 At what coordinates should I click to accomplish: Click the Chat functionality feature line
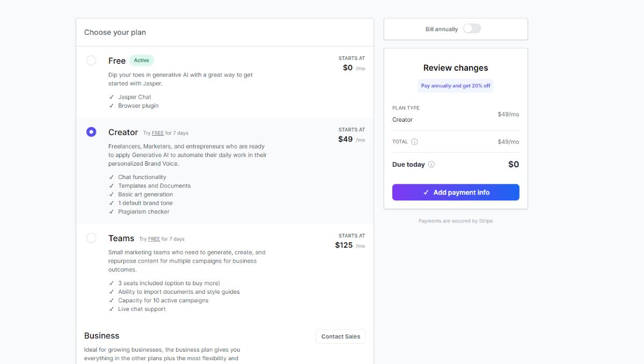click(142, 177)
